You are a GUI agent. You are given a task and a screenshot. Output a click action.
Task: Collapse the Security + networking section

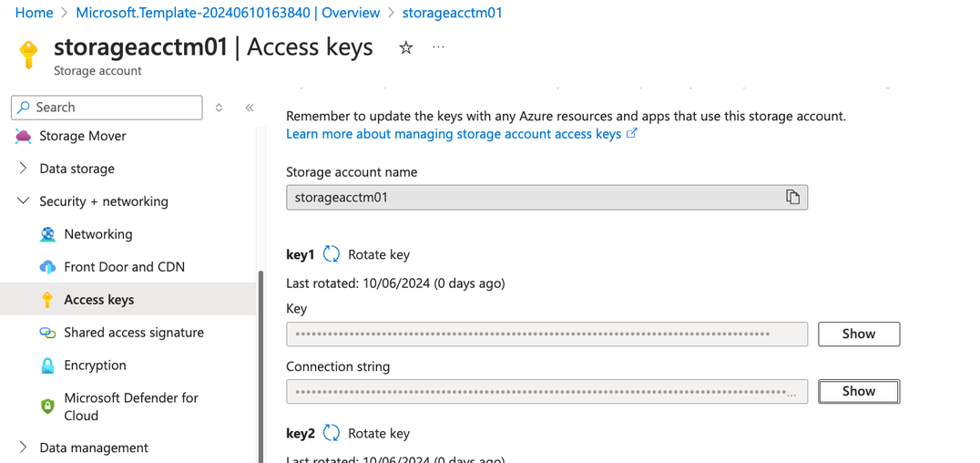pyautogui.click(x=24, y=201)
